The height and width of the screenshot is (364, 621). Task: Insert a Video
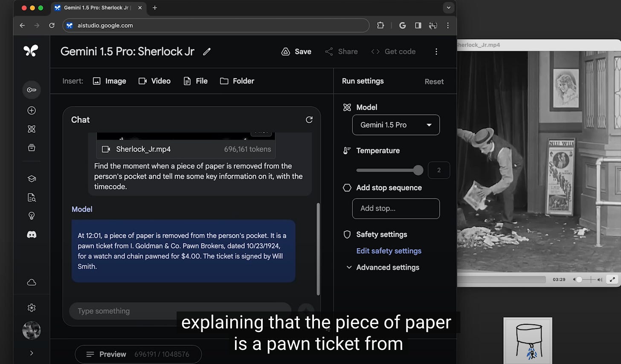click(x=154, y=81)
